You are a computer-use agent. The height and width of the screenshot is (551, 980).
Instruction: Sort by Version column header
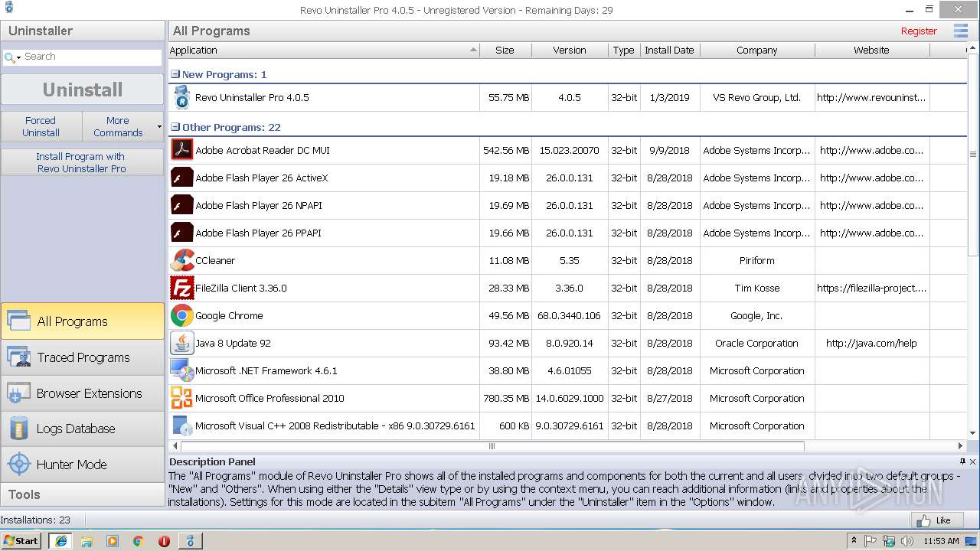[570, 50]
